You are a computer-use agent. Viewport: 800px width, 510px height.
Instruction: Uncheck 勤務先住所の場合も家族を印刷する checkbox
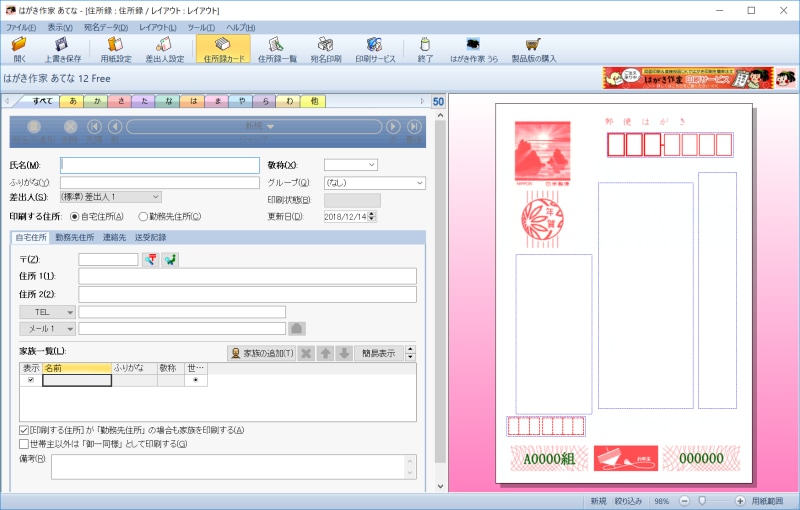click(24, 430)
